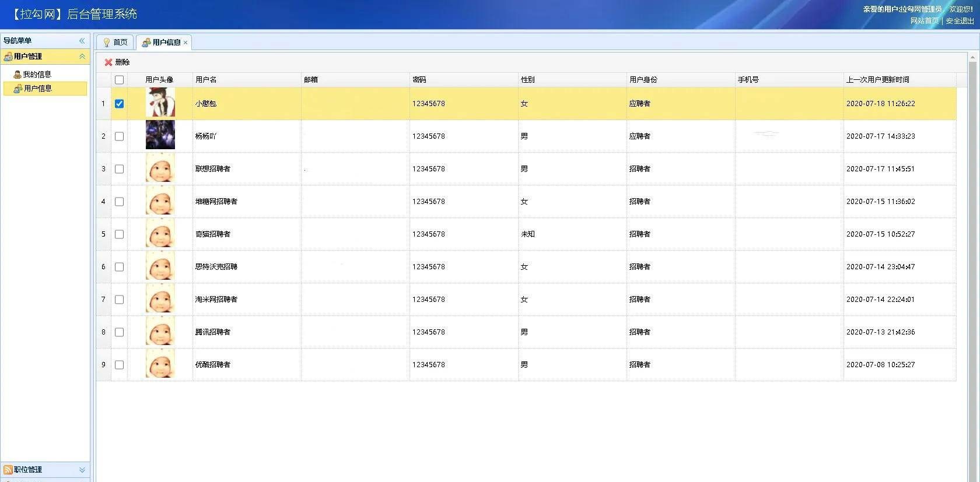The width and height of the screenshot is (980, 482).
Task: Check the checkbox for 腾讯招聘者
Action: click(120, 332)
